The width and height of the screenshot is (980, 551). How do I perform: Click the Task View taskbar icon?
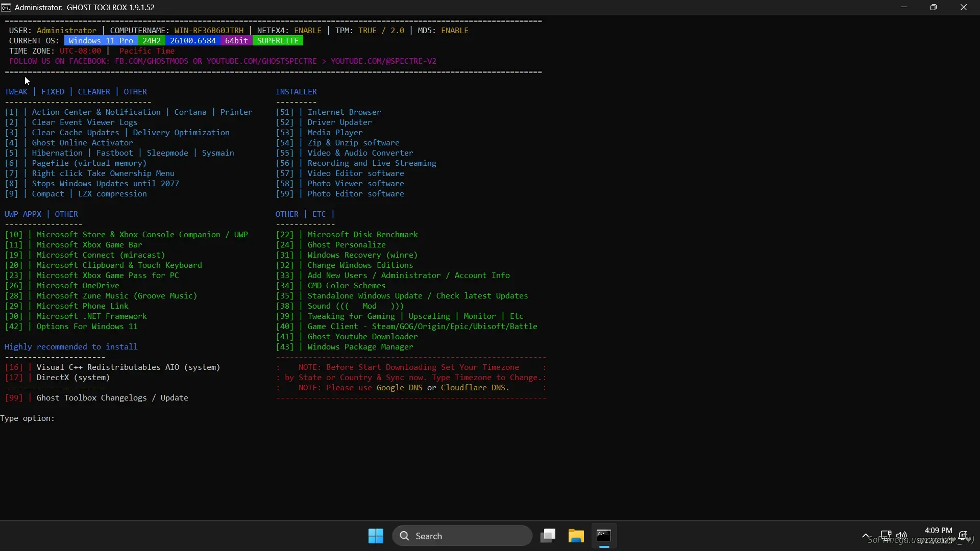click(548, 536)
